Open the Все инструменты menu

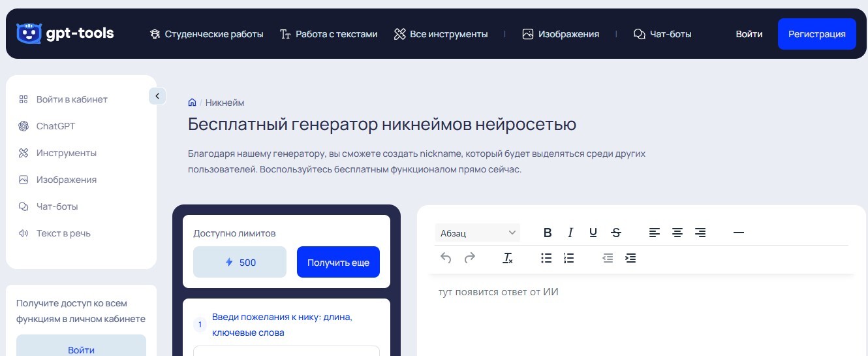[x=441, y=34]
